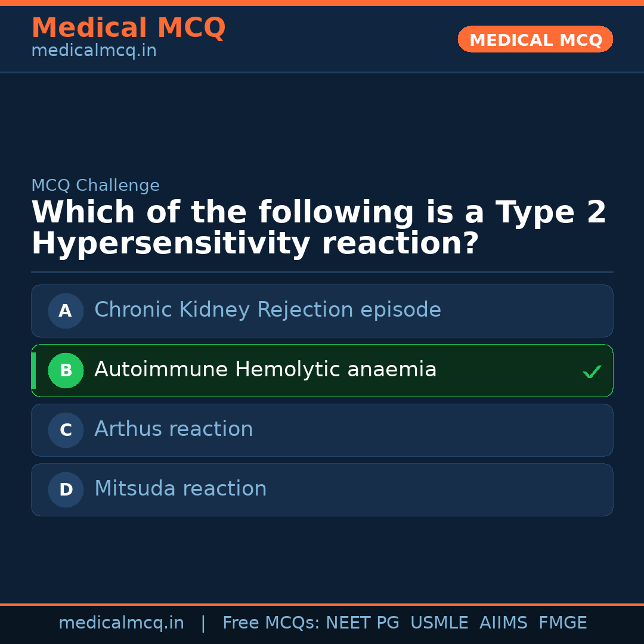Choose the Arthus reaction option
The width and height of the screenshot is (644, 644).
coord(174,429)
